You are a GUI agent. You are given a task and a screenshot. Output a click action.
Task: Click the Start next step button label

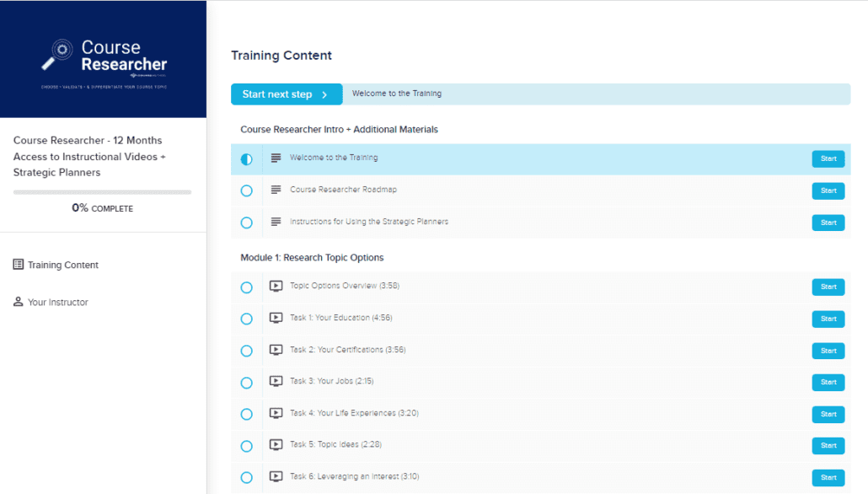click(276, 94)
